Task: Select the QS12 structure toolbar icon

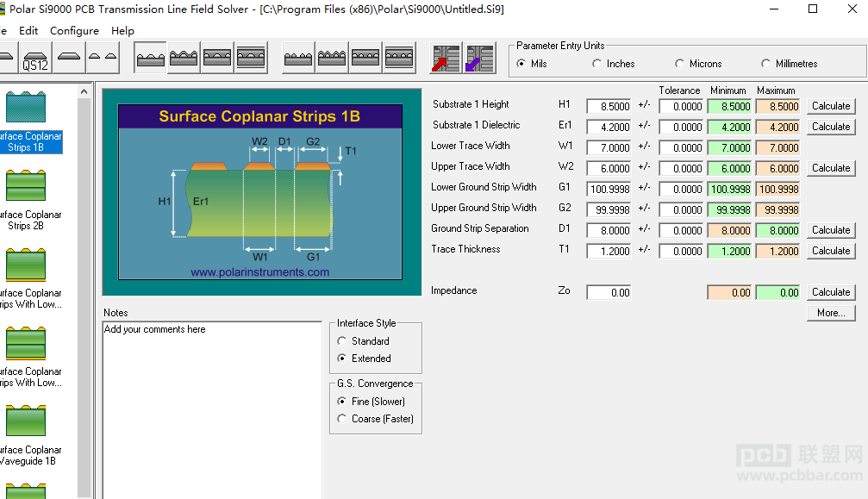Action: pyautogui.click(x=34, y=58)
